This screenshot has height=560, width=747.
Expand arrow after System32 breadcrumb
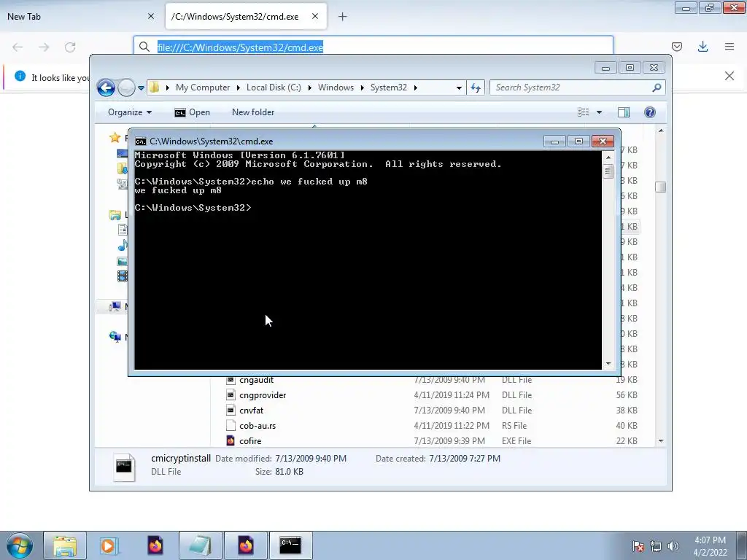point(415,87)
